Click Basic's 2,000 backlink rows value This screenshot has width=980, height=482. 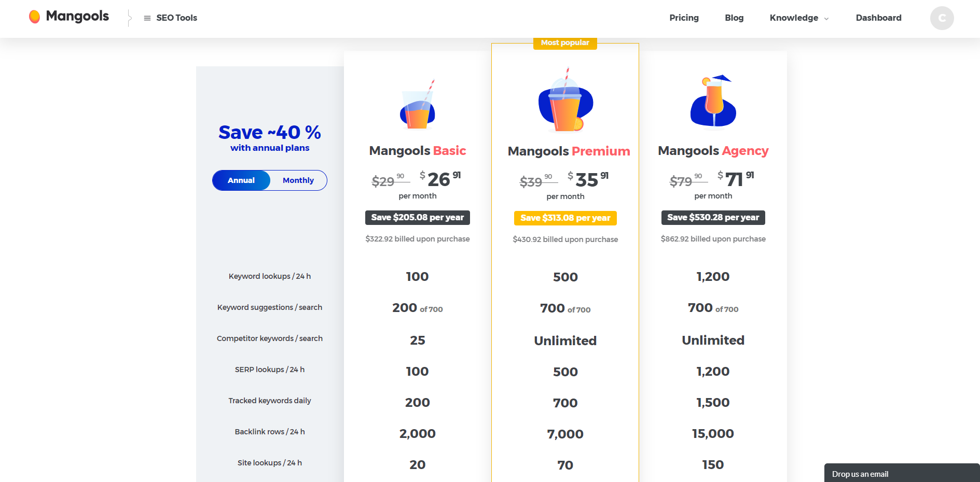pyautogui.click(x=418, y=434)
